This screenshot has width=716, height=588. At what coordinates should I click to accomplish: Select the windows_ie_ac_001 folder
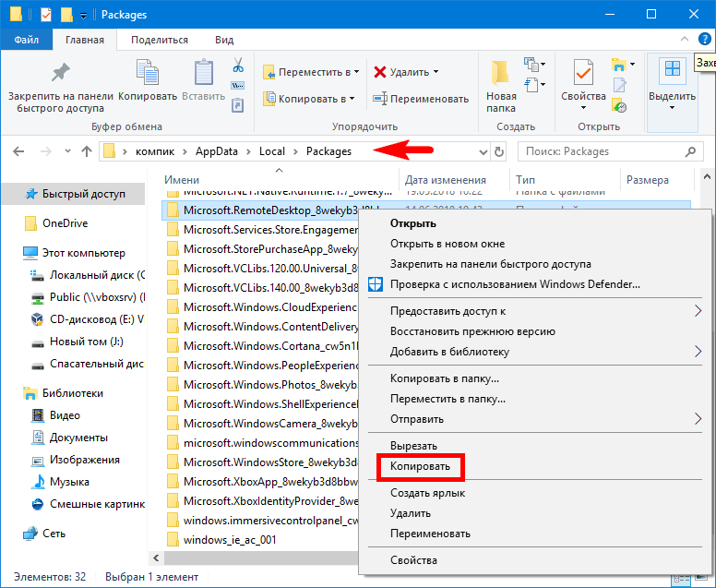[x=230, y=540]
